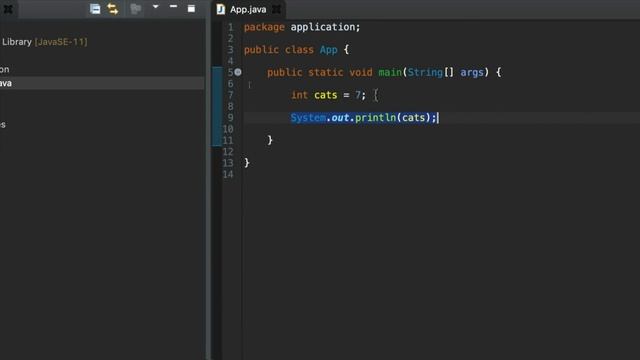Toggle Link with Editor arrows icon
Screen dimensions: 640x360
[113, 9]
